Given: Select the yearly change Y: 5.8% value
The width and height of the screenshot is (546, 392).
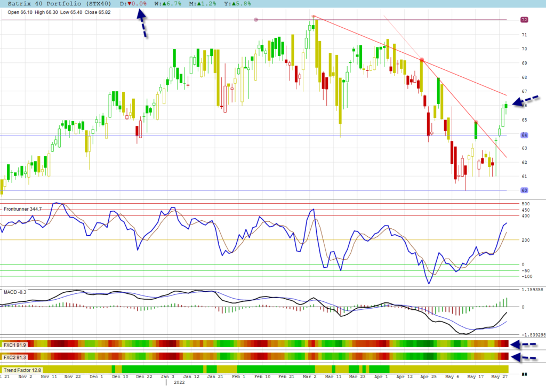Looking at the screenshot, I should [x=237, y=4].
